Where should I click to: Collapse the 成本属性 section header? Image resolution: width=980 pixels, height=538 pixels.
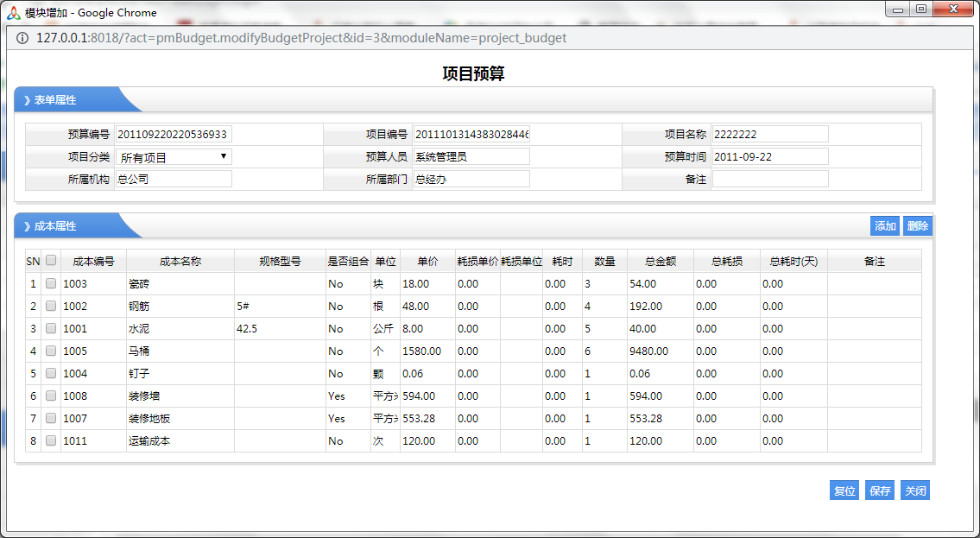(55, 226)
